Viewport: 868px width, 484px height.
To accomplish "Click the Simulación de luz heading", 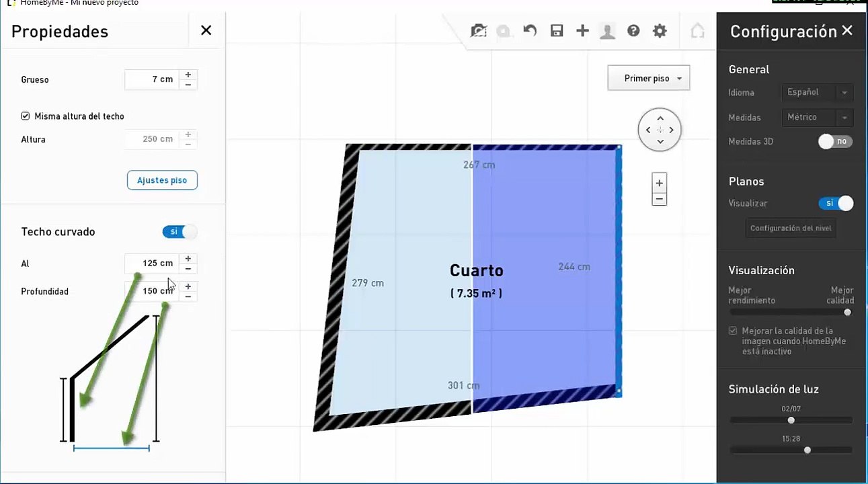I will point(773,389).
